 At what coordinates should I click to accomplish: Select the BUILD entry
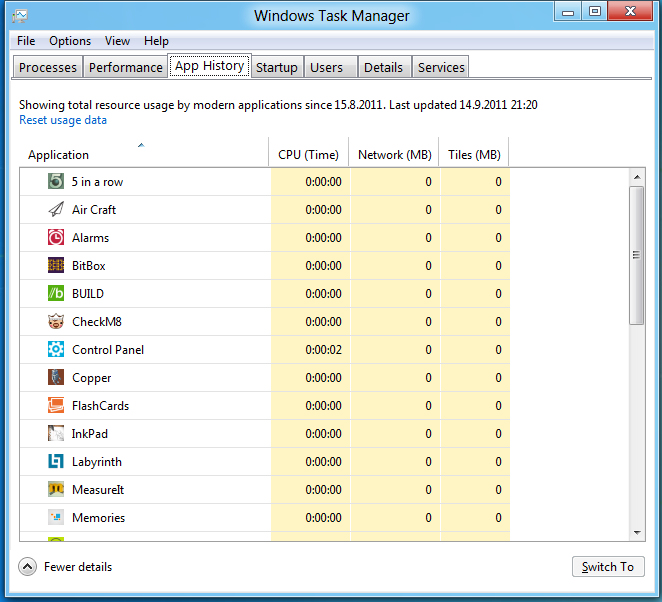pos(265,293)
